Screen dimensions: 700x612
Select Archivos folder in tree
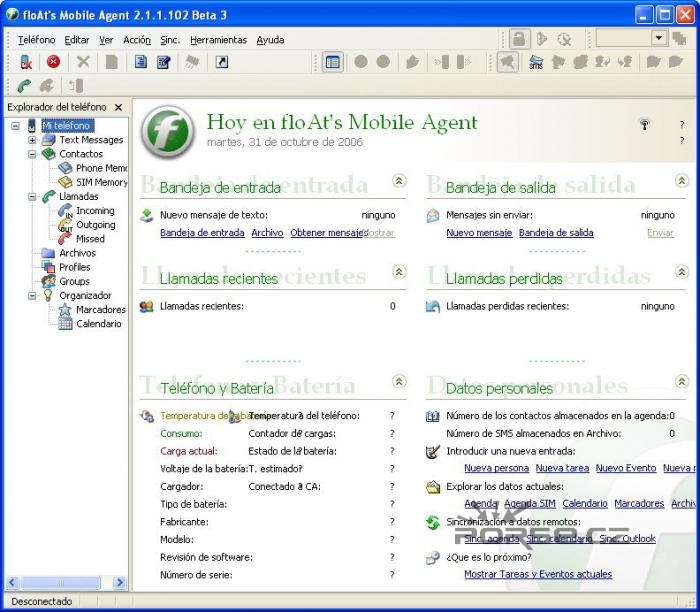[x=77, y=253]
